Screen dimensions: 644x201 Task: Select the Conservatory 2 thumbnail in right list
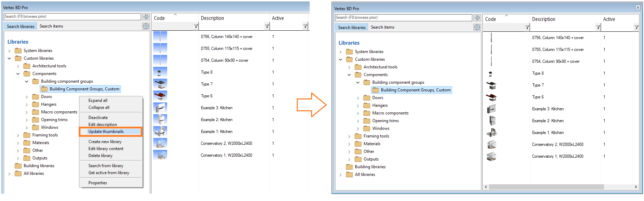click(x=491, y=144)
